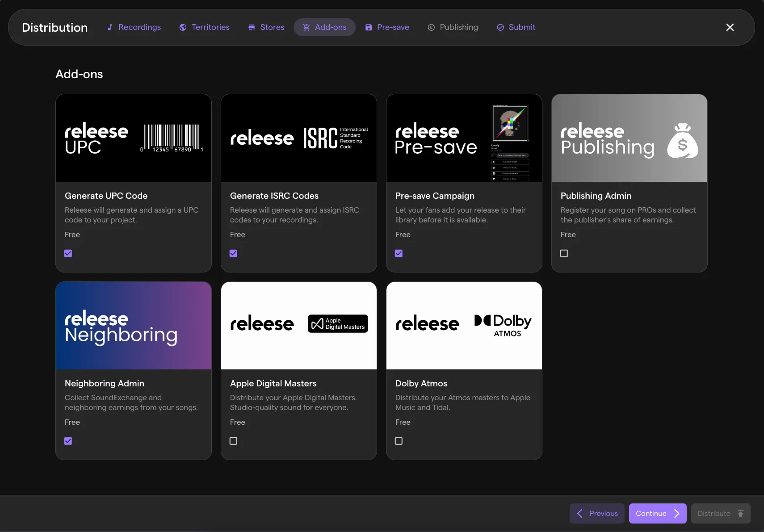764x532 pixels.
Task: Click the Apple Digital Masters banner image
Action: tap(299, 326)
